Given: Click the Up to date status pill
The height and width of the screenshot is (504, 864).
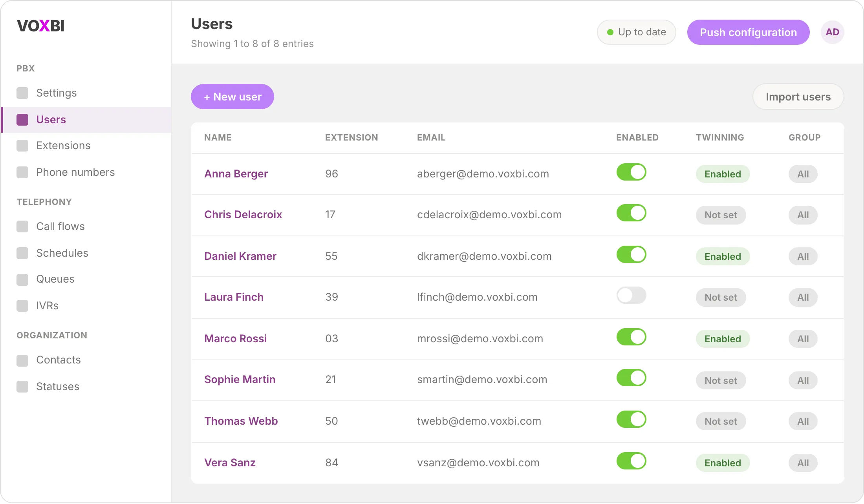Looking at the screenshot, I should coord(636,32).
